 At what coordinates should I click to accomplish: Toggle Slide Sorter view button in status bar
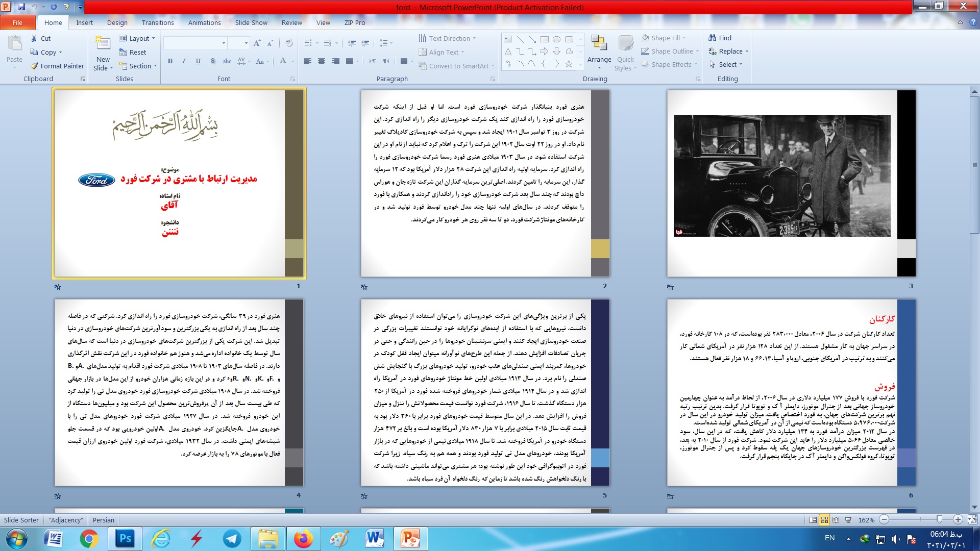[x=824, y=520]
